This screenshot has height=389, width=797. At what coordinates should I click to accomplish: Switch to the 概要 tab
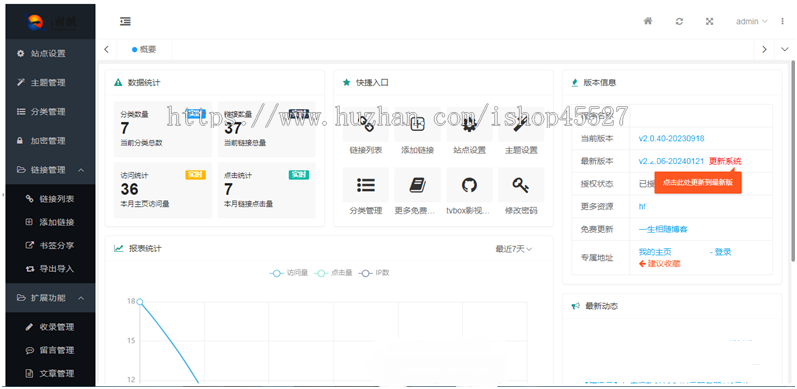click(x=144, y=49)
